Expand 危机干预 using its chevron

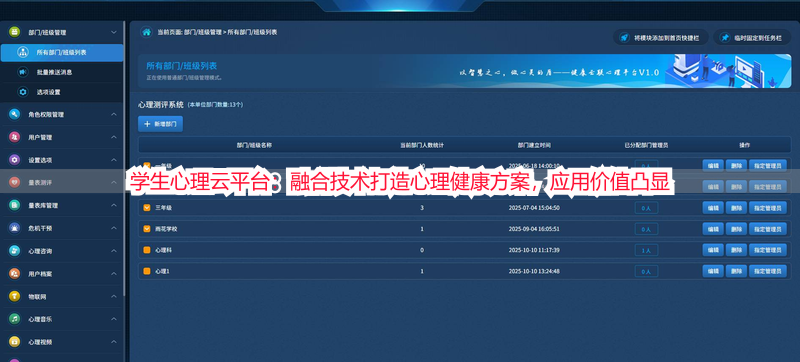point(114,228)
